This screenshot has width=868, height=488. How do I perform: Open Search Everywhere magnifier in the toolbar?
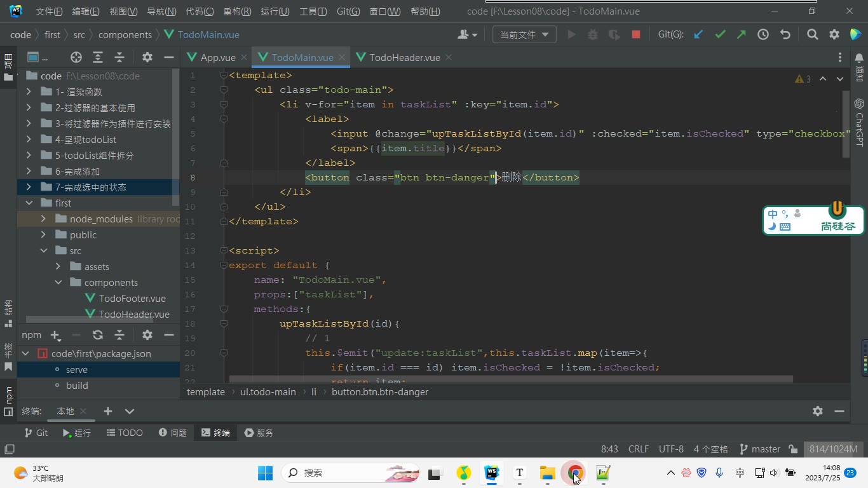[813, 35]
